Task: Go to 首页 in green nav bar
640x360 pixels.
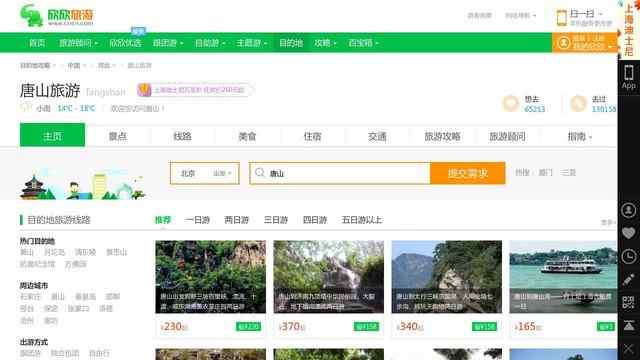Action: click(37, 43)
